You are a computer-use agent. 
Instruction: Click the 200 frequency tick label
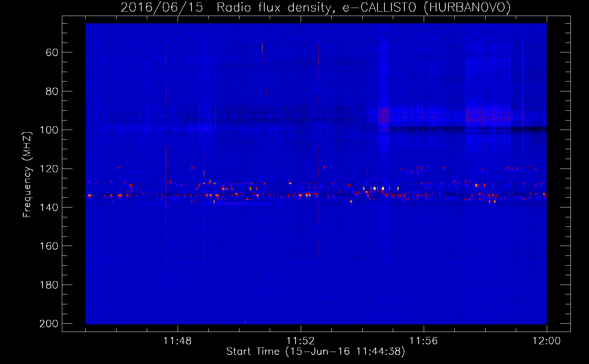[x=49, y=324]
